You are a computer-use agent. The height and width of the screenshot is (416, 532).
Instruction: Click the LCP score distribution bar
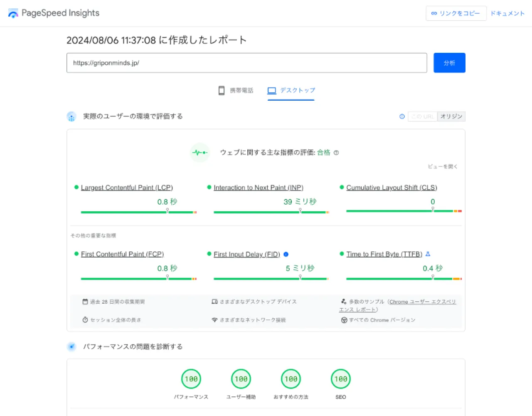[x=138, y=212]
